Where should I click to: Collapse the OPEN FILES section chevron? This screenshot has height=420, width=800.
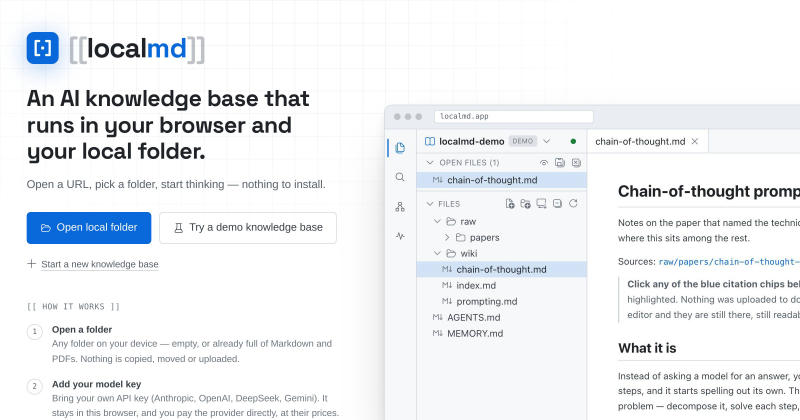(x=430, y=162)
